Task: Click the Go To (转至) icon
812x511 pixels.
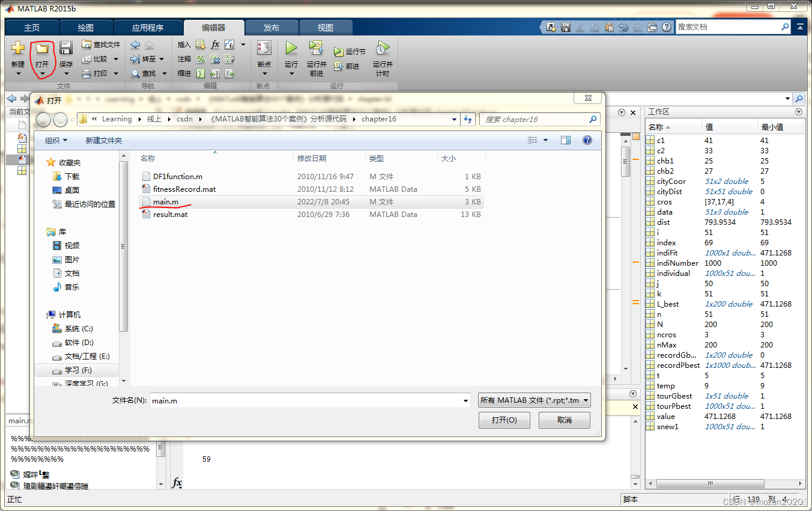Action: (135, 59)
